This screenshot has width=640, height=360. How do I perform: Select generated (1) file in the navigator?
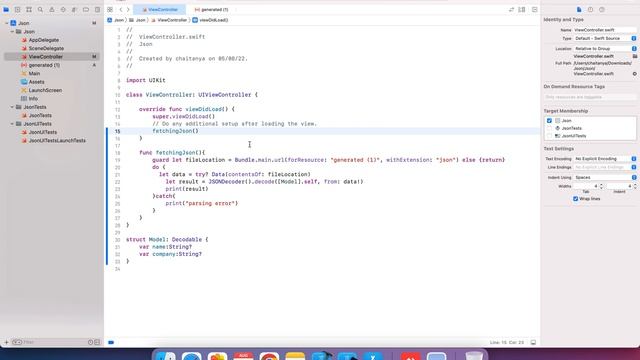click(x=44, y=65)
